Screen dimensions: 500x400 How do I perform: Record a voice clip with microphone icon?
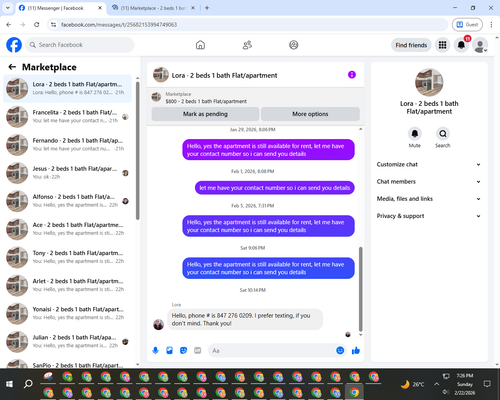(155, 350)
